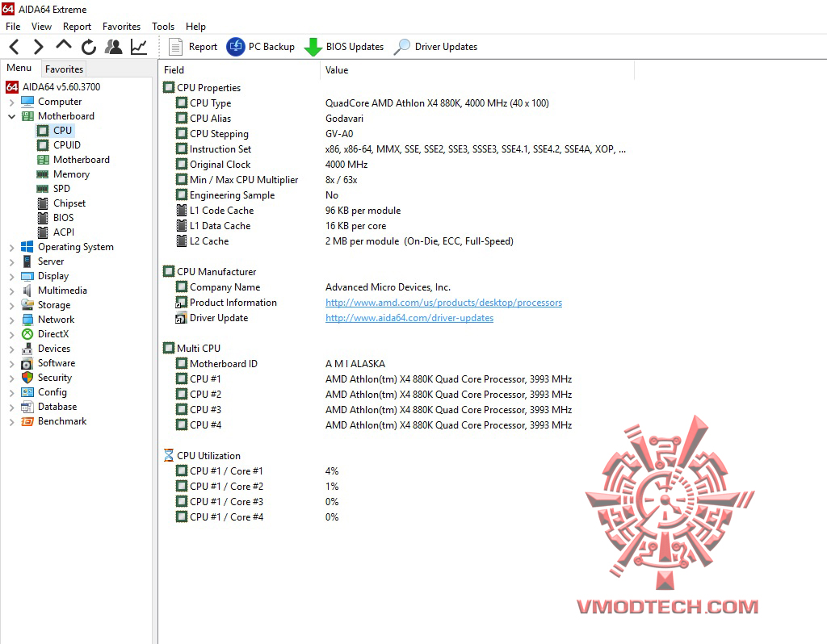The image size is (827, 644).
Task: Select the Memory module icon
Action: pos(43,174)
